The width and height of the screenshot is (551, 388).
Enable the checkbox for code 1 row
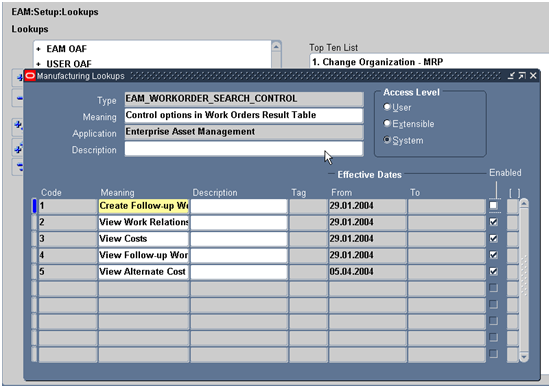[493, 205]
